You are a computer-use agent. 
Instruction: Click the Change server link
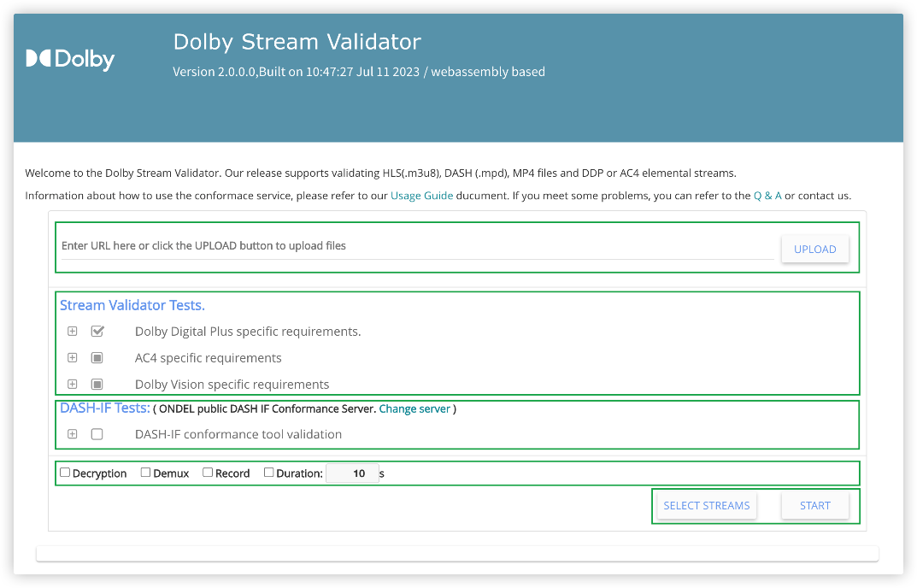tap(414, 409)
